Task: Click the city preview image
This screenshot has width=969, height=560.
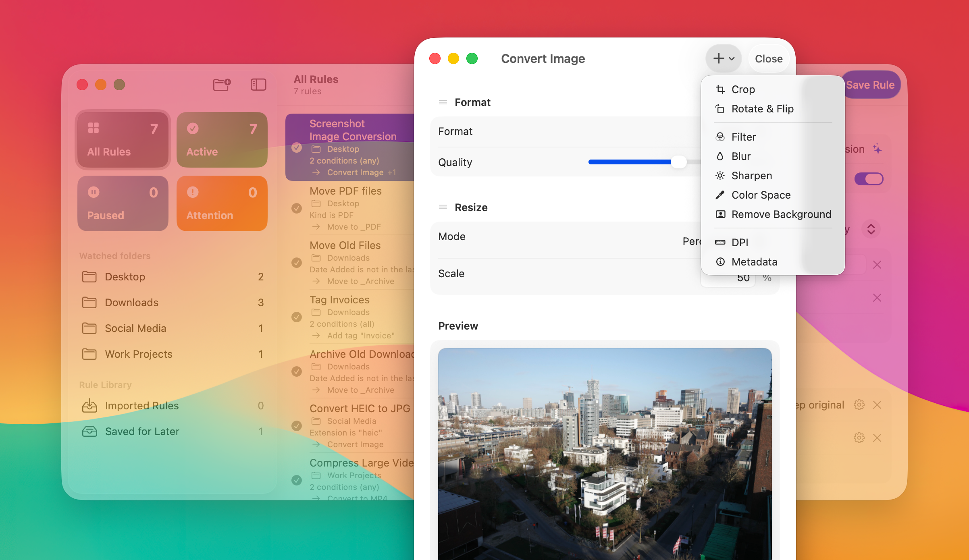Action: (x=605, y=453)
